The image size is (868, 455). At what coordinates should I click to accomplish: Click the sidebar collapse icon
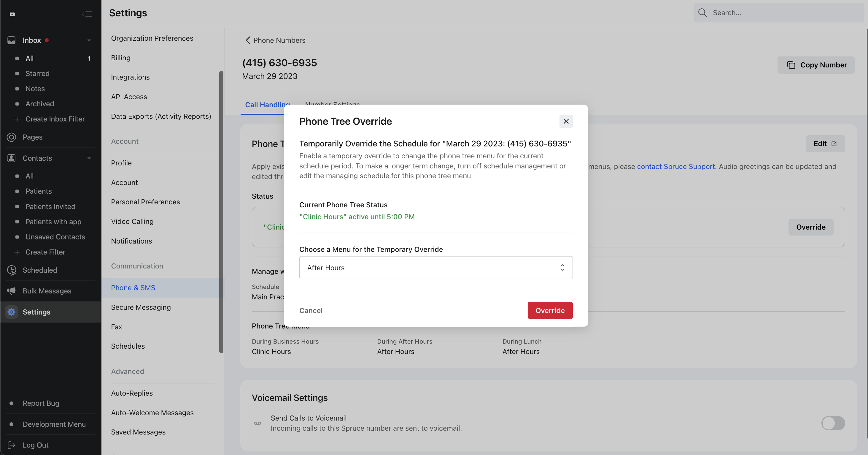[x=87, y=14]
